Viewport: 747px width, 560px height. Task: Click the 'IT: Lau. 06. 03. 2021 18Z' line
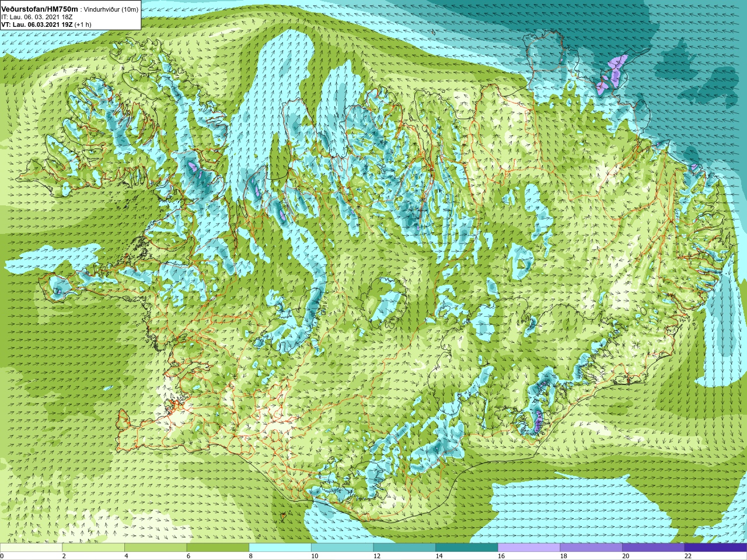pos(36,17)
